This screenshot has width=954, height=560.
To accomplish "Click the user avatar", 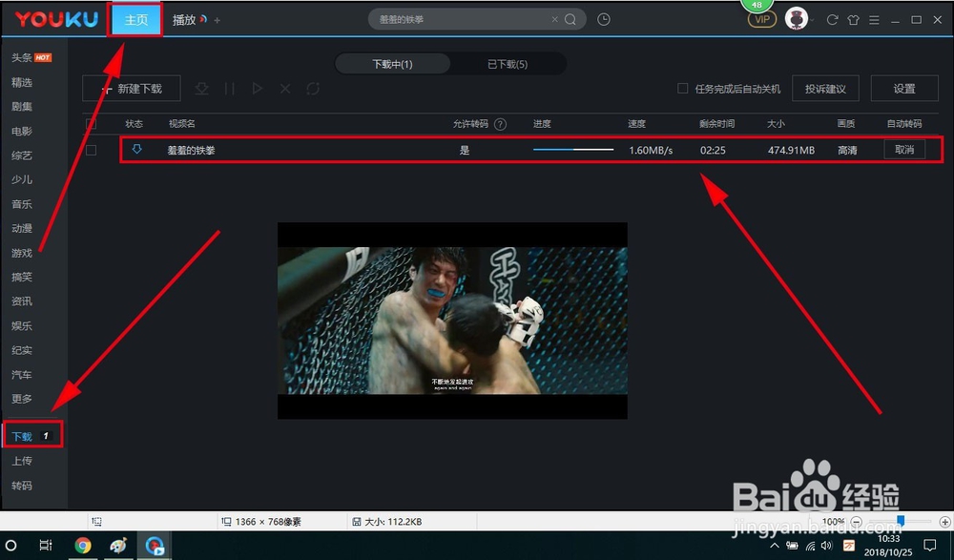I will [796, 19].
